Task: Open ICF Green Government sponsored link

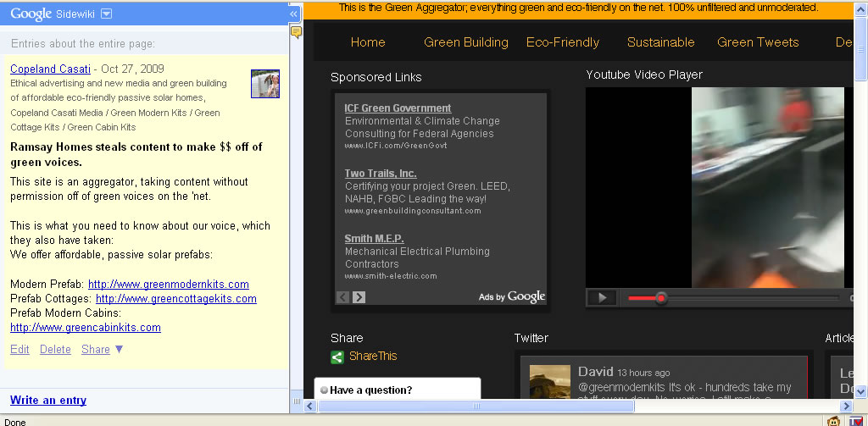Action: coord(398,108)
